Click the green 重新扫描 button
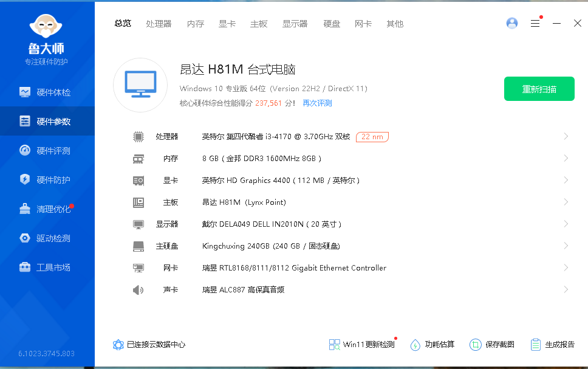 539,89
